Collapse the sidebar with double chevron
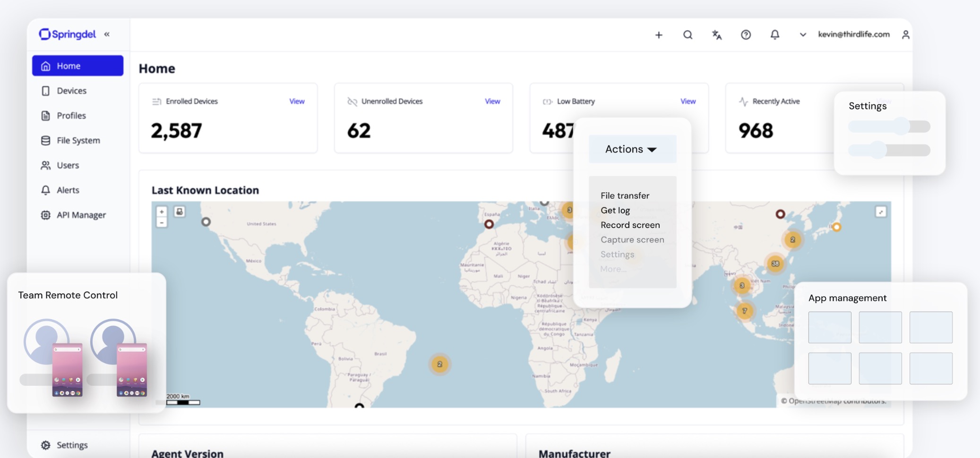 pyautogui.click(x=107, y=34)
